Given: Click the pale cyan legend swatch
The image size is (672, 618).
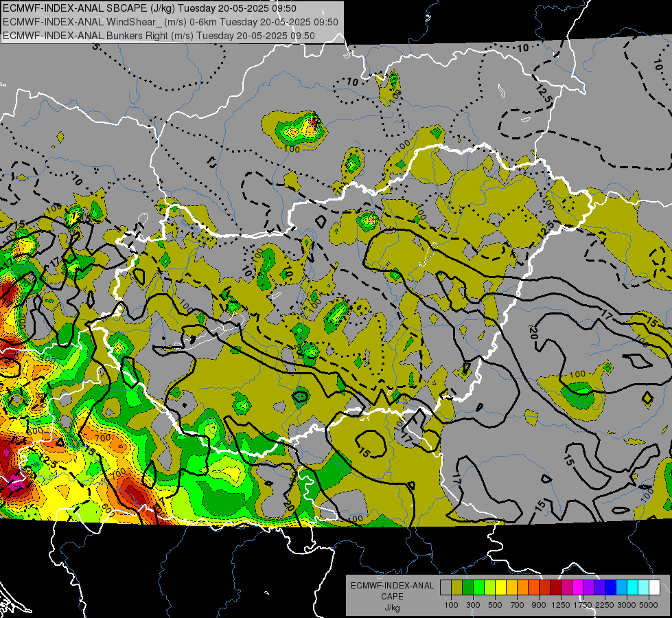Looking at the screenshot, I should [x=644, y=588].
